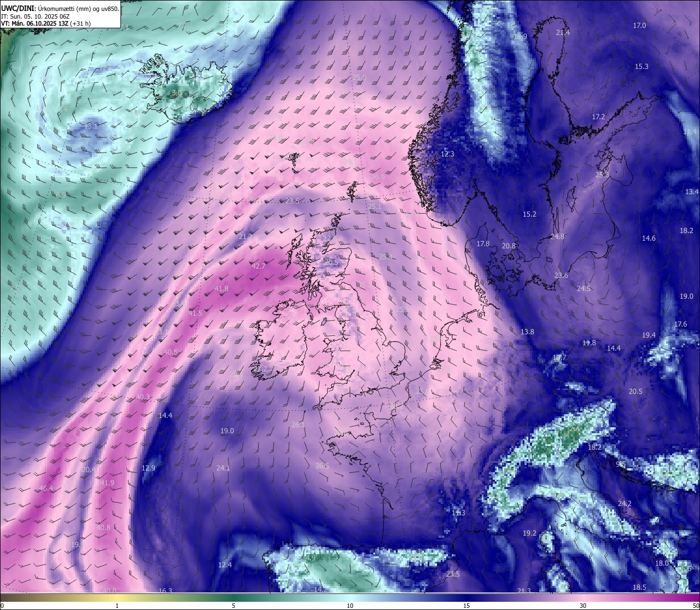This screenshot has height=610, width=700.
Task: Click the map value 19.2
Action: [x=529, y=533]
